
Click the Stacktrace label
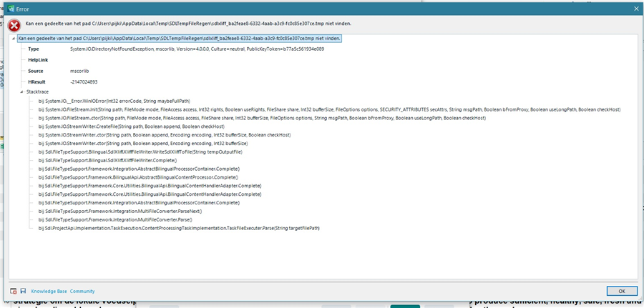coord(37,92)
